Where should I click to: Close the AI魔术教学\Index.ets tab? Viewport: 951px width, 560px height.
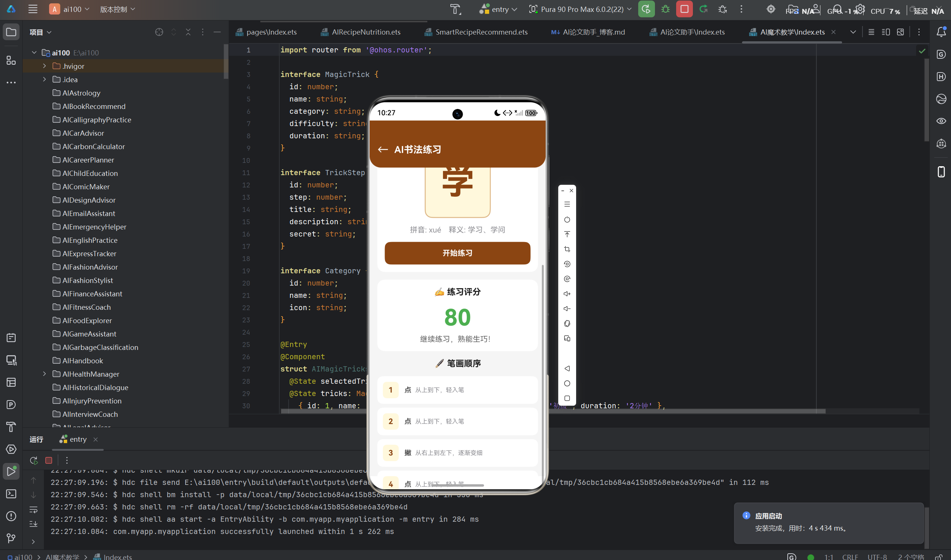833,32
